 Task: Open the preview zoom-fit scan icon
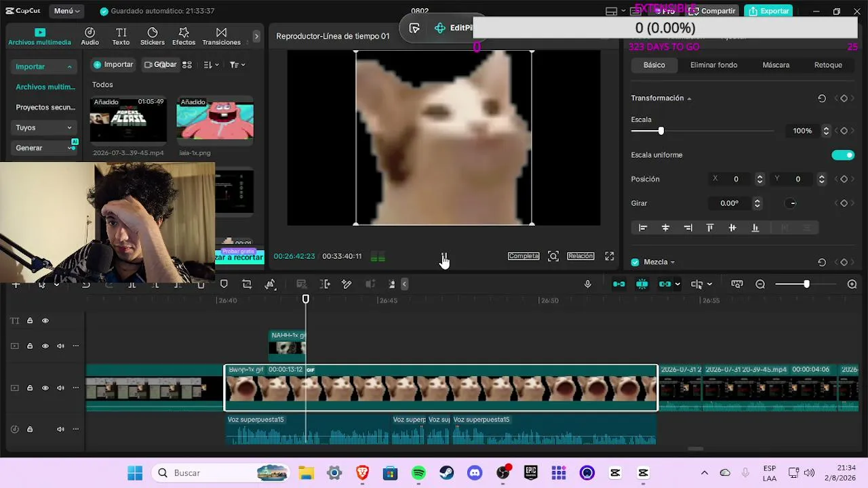coord(553,256)
